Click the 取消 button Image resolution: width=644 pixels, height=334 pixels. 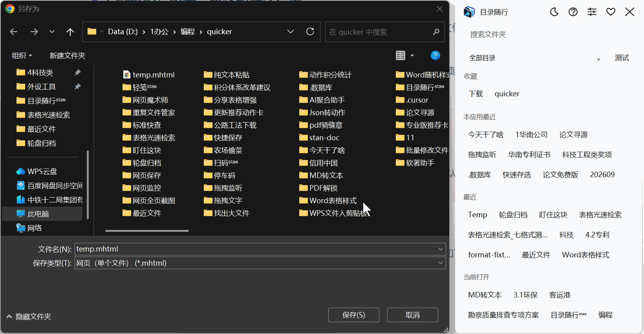[413, 315]
